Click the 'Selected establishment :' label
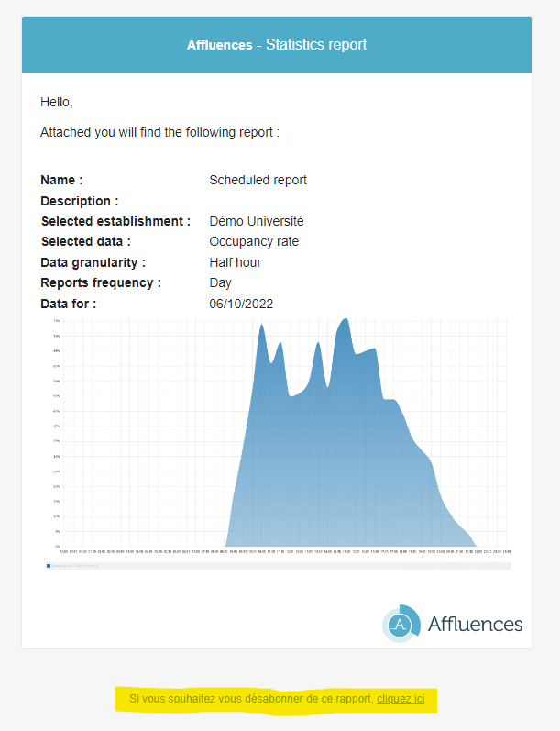Image resolution: width=560 pixels, height=731 pixels. tap(116, 221)
